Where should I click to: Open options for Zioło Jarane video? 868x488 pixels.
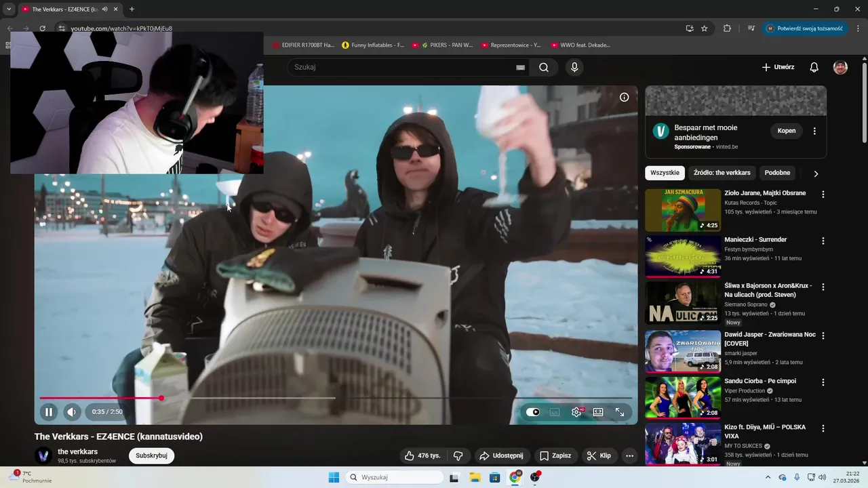click(823, 194)
